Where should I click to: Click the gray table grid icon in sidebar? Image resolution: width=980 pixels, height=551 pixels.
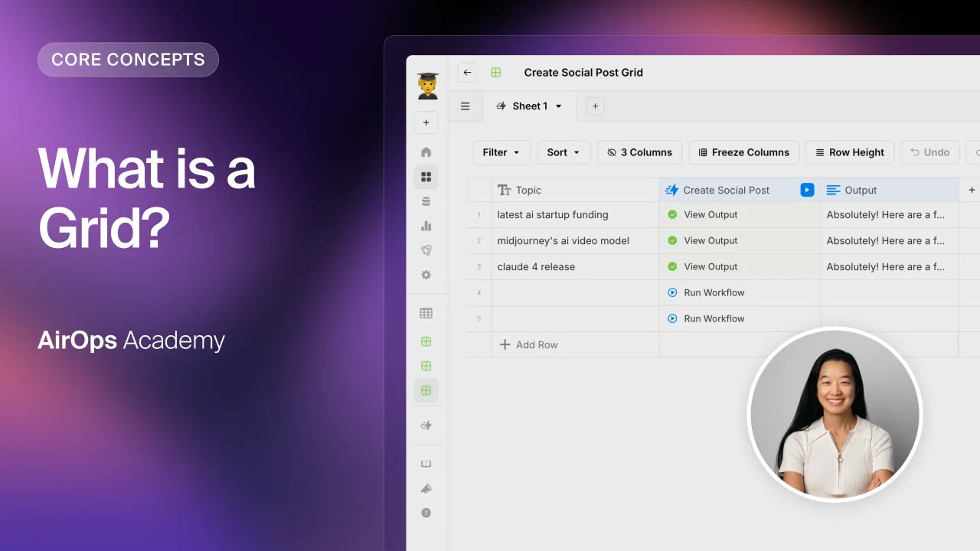click(426, 313)
